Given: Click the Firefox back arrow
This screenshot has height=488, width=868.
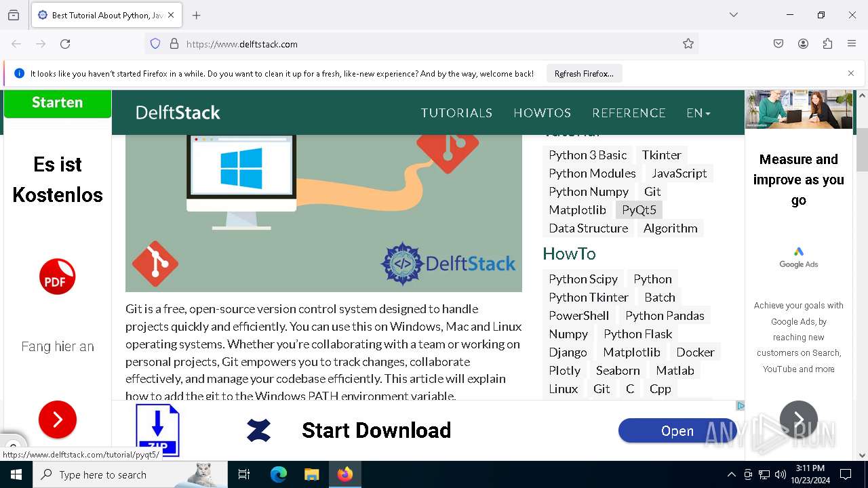Looking at the screenshot, I should pos(16,44).
